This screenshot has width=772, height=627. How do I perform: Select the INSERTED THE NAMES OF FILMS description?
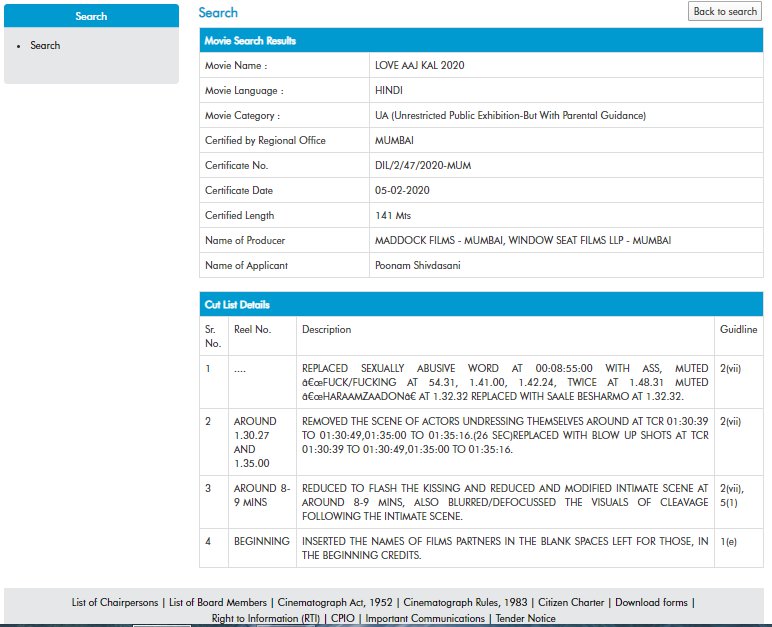tap(505, 548)
